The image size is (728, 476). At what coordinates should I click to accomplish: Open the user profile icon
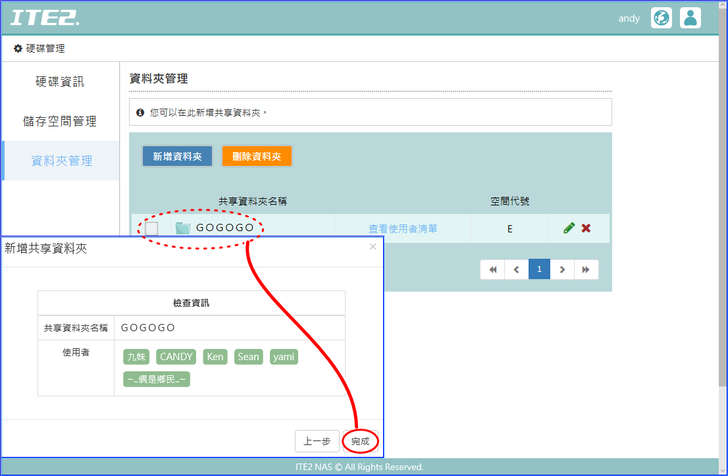pos(690,18)
